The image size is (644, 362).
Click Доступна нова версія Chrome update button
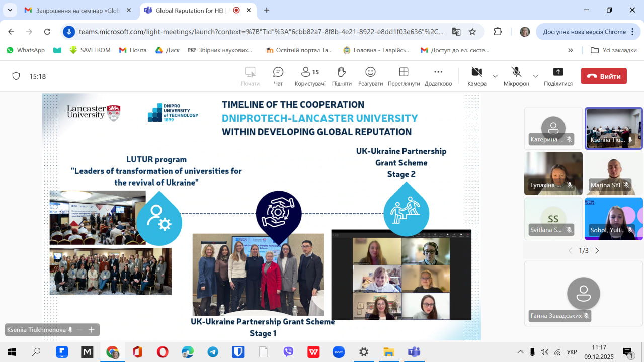click(587, 32)
